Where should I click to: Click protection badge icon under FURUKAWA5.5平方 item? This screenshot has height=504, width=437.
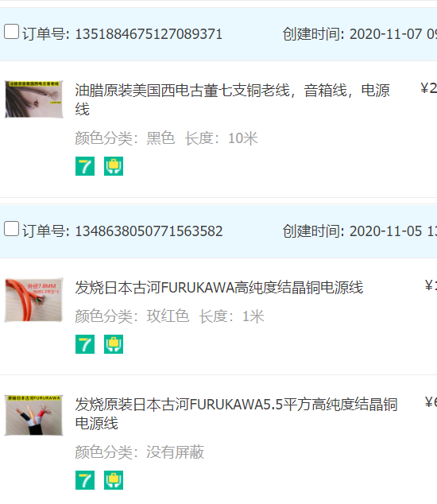click(x=114, y=480)
